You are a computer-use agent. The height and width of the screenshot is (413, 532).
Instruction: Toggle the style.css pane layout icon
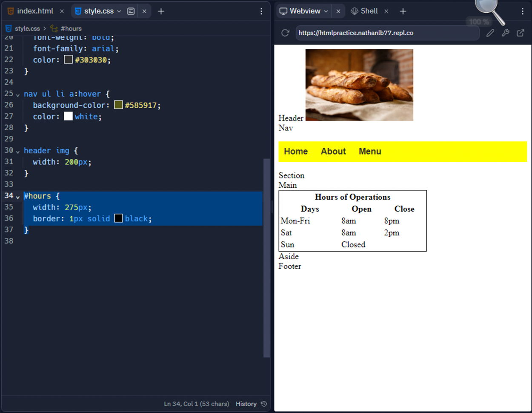coord(131,11)
